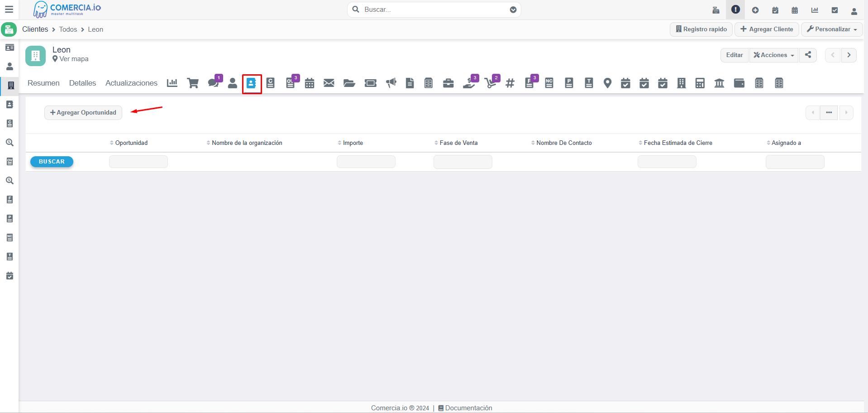The height and width of the screenshot is (413, 868).
Task: Open the envelope emails tab
Action: pos(329,83)
